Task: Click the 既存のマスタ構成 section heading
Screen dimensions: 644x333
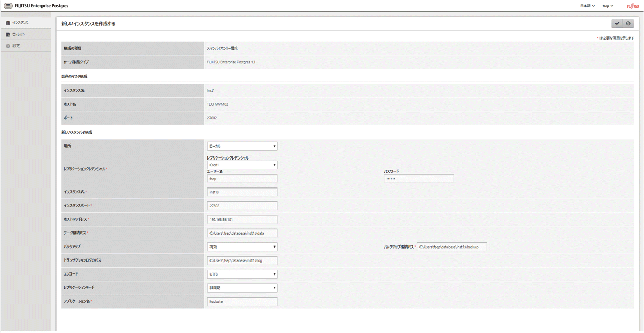Action: pyautogui.click(x=74, y=77)
